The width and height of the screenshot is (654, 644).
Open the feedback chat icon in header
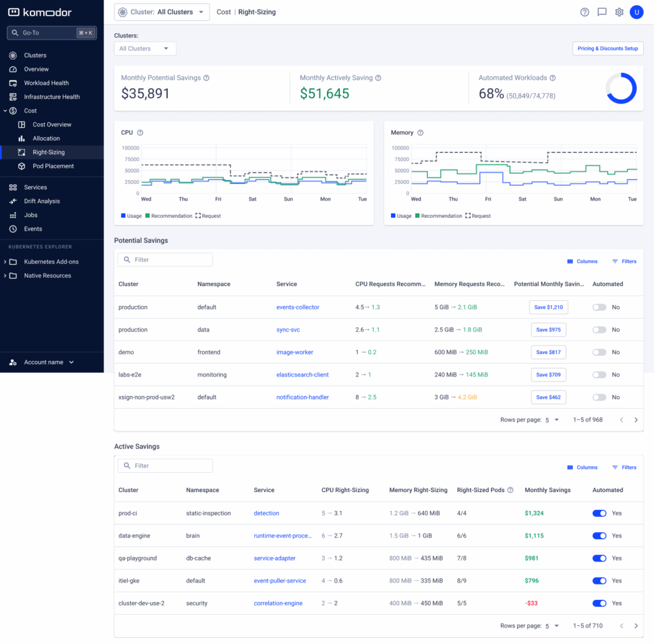click(x=602, y=12)
